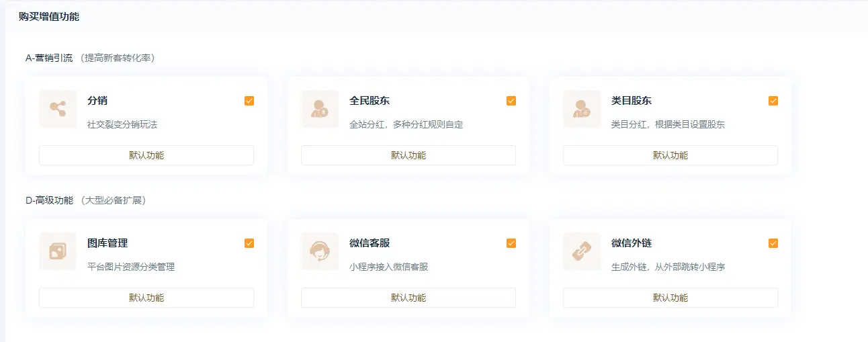Click 默认功能 button under 分销
The image size is (868, 342).
pyautogui.click(x=146, y=155)
